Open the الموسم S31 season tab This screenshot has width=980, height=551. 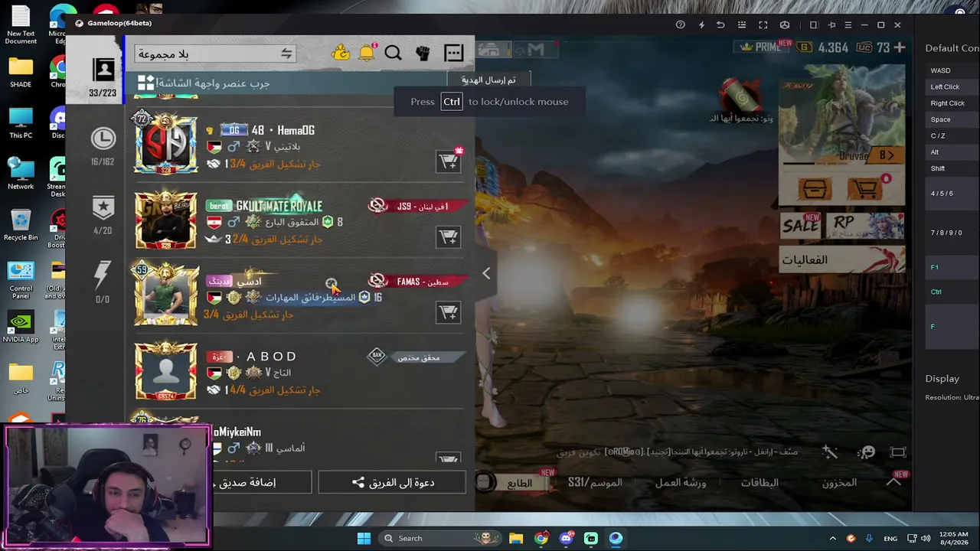(x=595, y=483)
